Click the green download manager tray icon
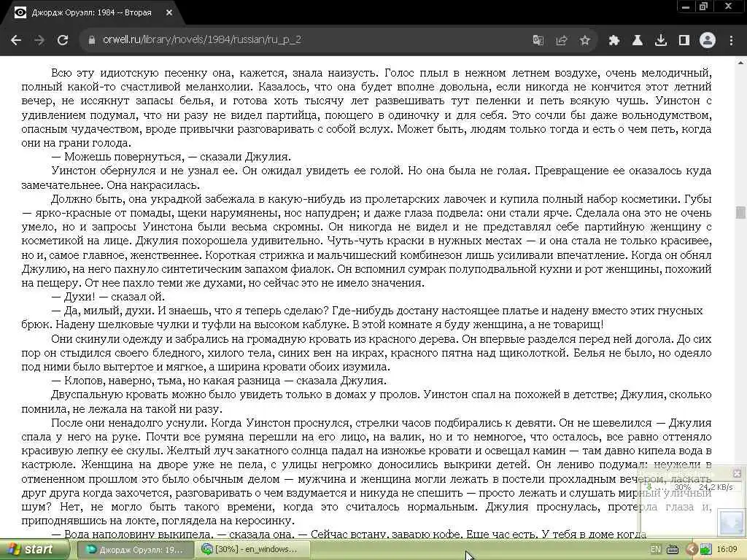This screenshot has width=747, height=560. (x=705, y=550)
